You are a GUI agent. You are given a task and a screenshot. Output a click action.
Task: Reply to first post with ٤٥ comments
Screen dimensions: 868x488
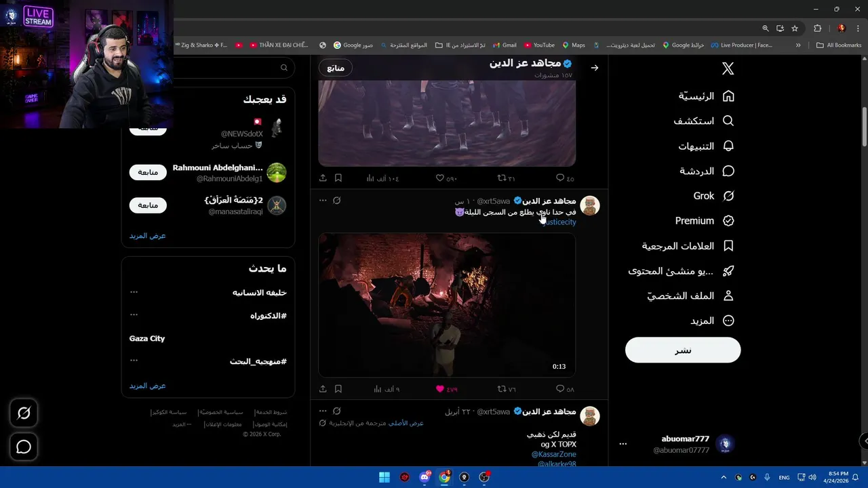tap(565, 178)
